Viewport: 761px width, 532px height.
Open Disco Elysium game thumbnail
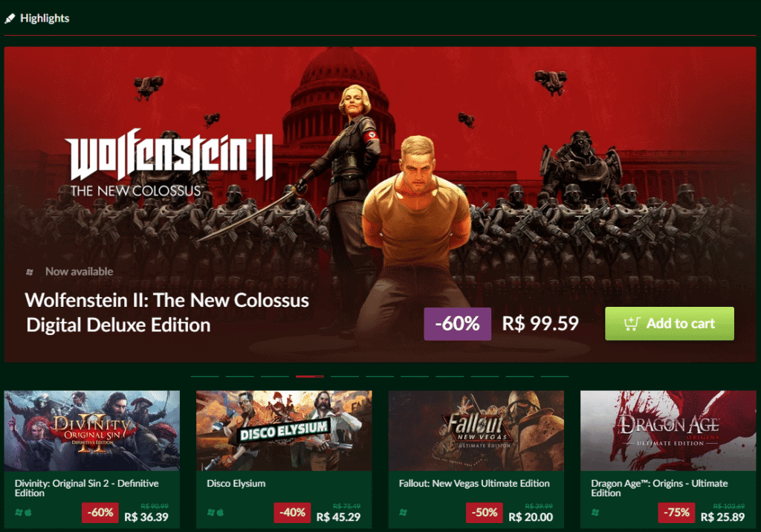click(284, 430)
